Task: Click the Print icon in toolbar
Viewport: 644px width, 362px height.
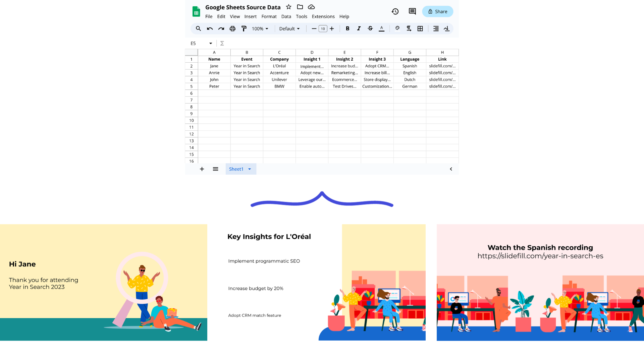Action: [232, 28]
